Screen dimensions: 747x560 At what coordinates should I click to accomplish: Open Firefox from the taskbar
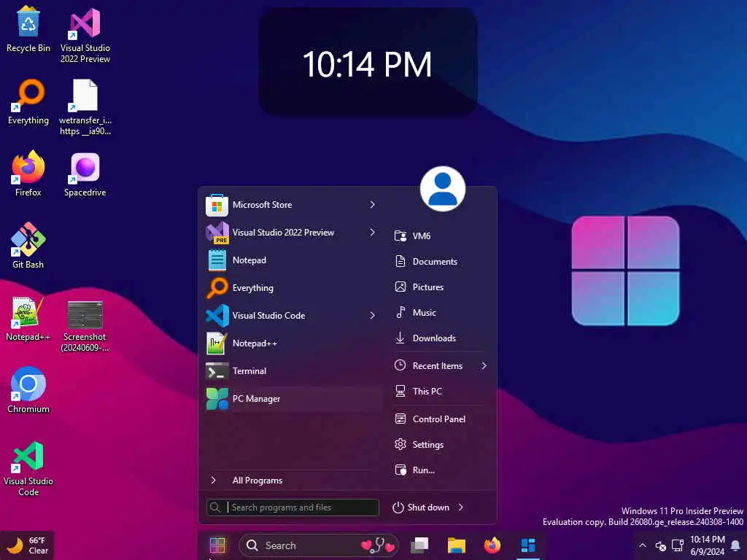click(492, 545)
